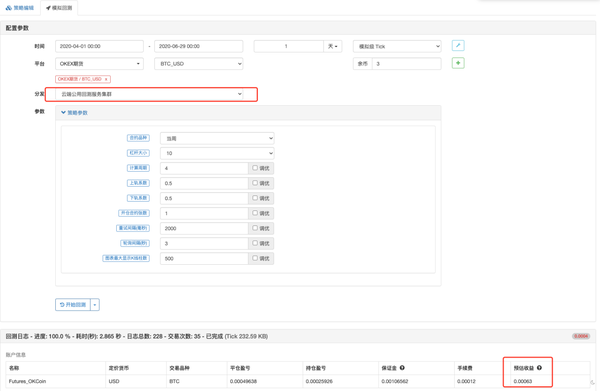
Task: Open the arrow menu beside 开始回测
Action: pyautogui.click(x=95, y=305)
